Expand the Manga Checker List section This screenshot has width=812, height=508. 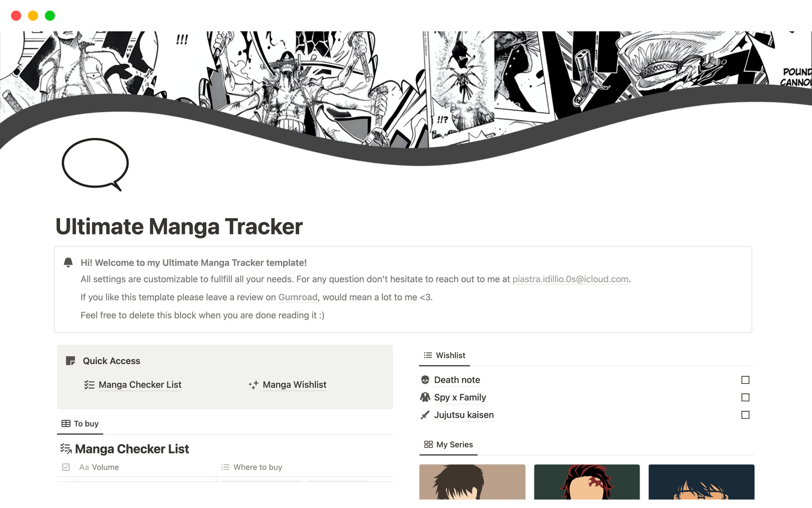[x=132, y=448]
